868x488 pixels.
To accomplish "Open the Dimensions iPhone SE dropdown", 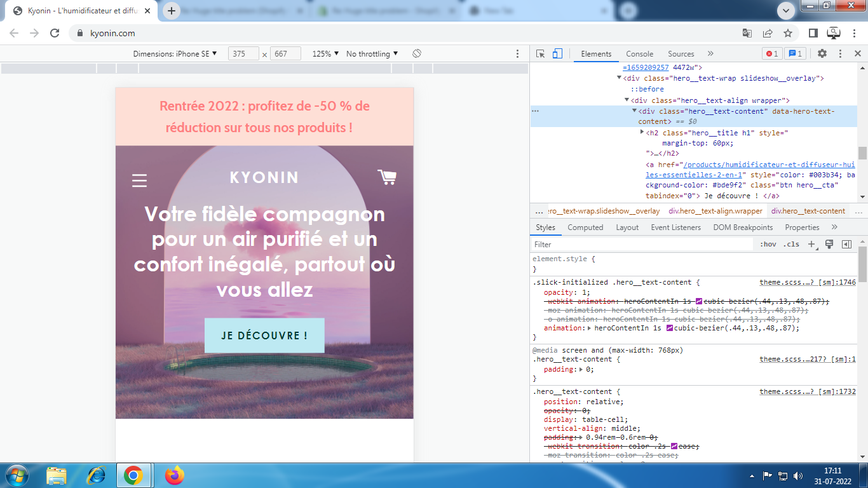I will click(x=175, y=54).
